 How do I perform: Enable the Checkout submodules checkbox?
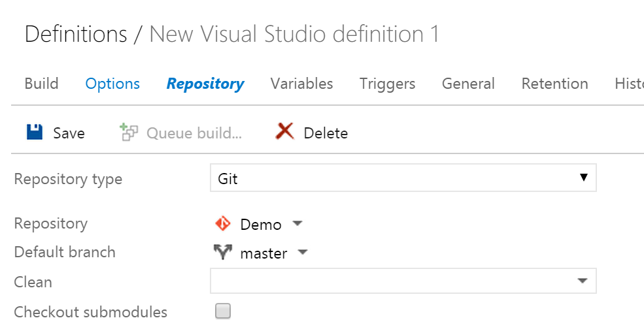coord(223,311)
